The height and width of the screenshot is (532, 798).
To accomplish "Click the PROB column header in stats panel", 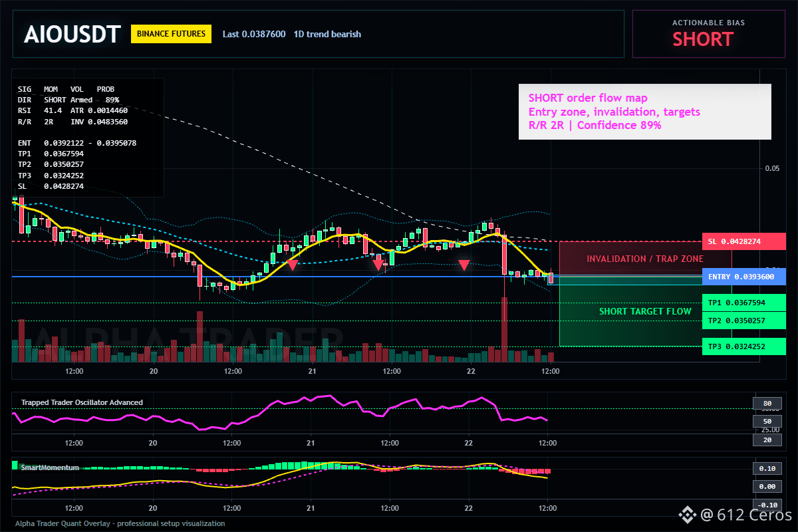I will point(105,88).
